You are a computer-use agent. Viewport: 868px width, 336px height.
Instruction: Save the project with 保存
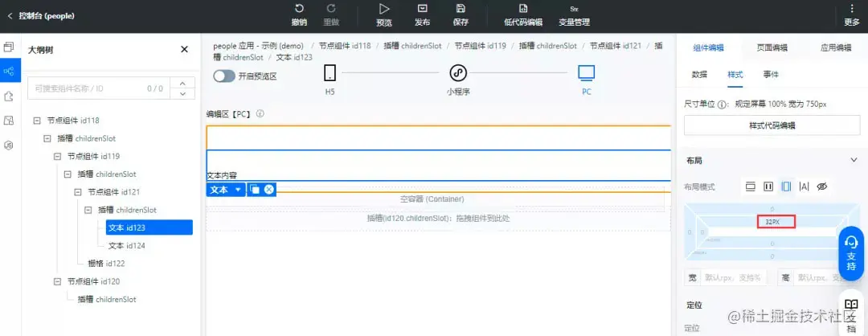(461, 9)
